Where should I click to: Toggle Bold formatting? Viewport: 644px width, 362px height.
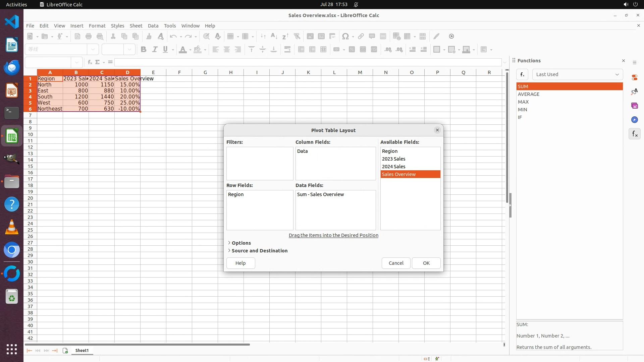point(144,50)
